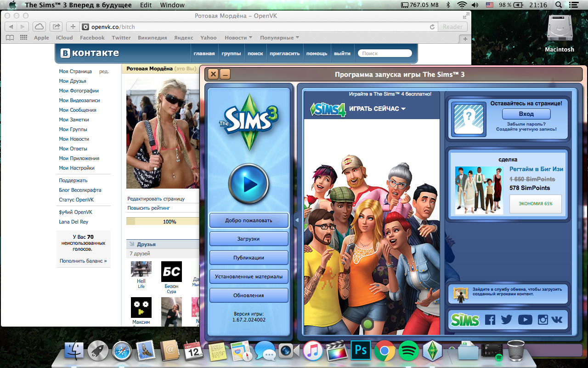
Task: Open the Обновления launcher tab
Action: tap(249, 295)
